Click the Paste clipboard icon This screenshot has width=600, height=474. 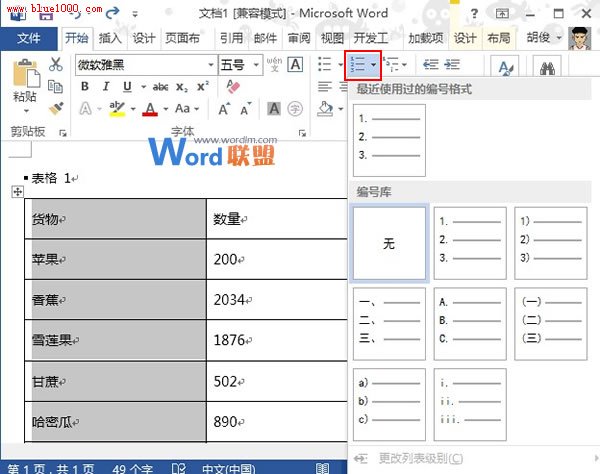click(26, 75)
